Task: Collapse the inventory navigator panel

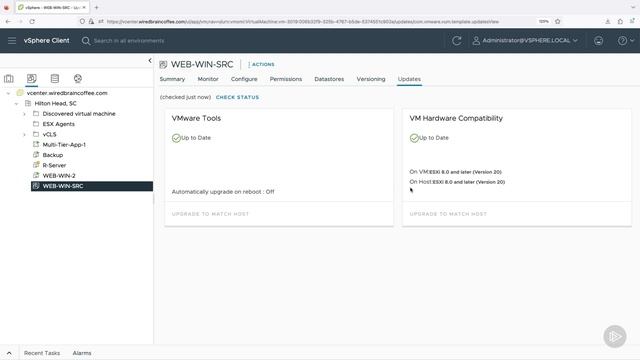Action: pos(150,60)
